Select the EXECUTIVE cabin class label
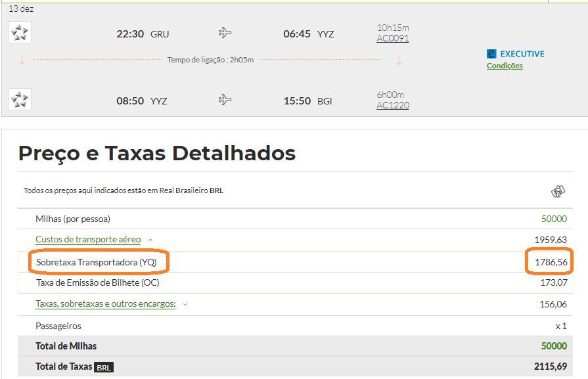This screenshot has width=588, height=379. (522, 54)
